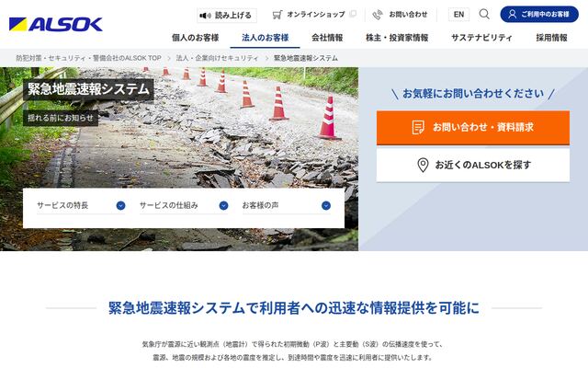588x368 pixels.
Task: Open the オンラインショップ link
Action: click(x=314, y=15)
